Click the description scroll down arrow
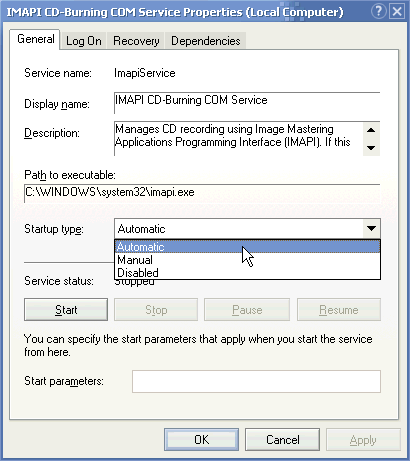 [371, 147]
